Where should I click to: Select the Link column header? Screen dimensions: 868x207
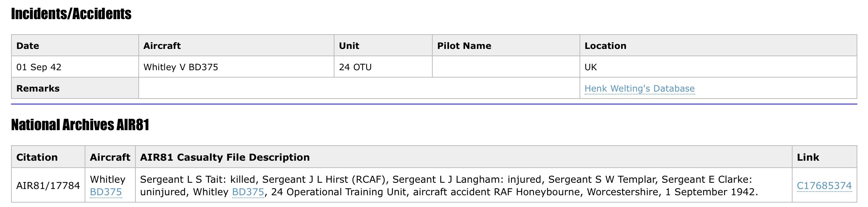808,157
